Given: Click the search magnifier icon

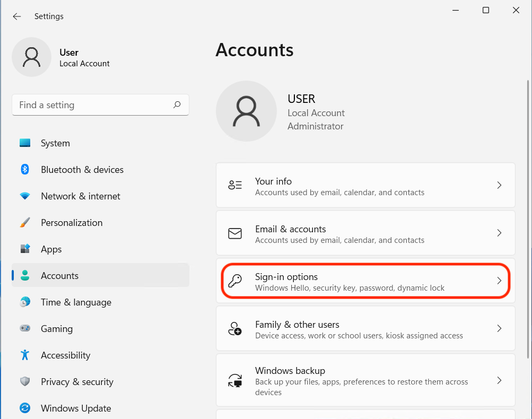Looking at the screenshot, I should (177, 105).
